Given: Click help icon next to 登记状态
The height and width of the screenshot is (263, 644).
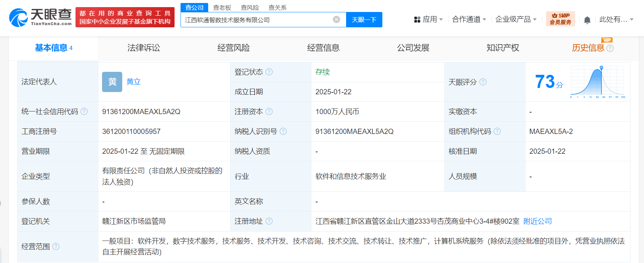Looking at the screenshot, I should pyautogui.click(x=269, y=72).
